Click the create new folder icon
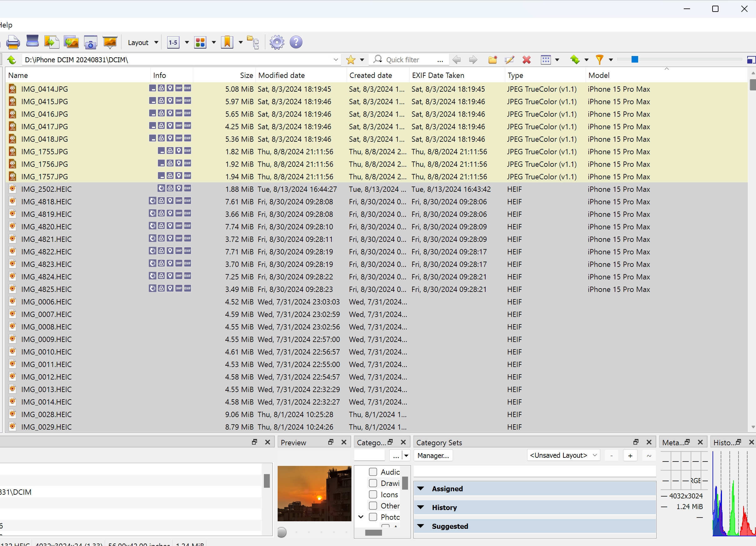This screenshot has height=546, width=756. (492, 60)
